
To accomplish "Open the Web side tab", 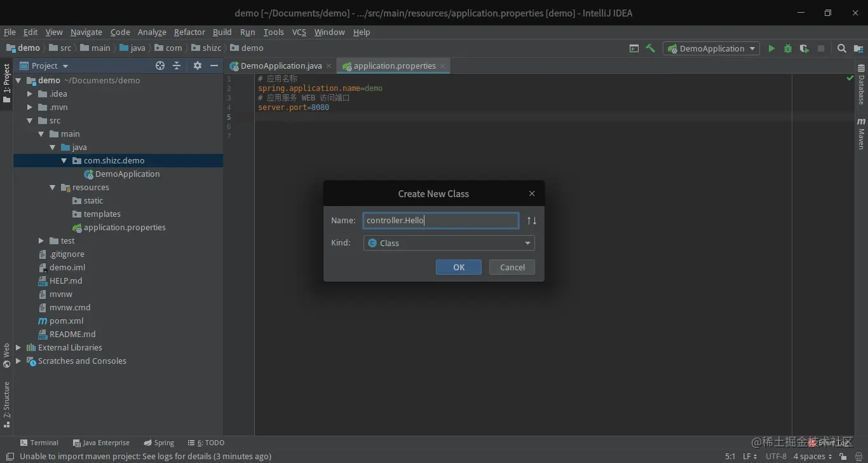I will pos(6,356).
